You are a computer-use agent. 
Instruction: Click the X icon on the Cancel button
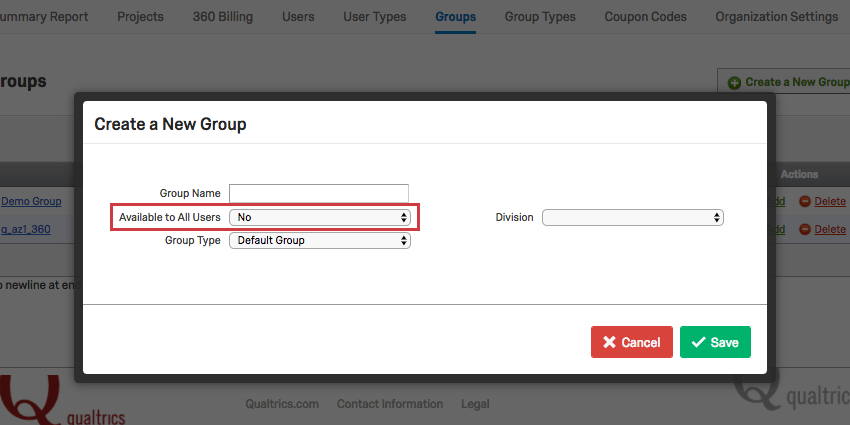609,342
